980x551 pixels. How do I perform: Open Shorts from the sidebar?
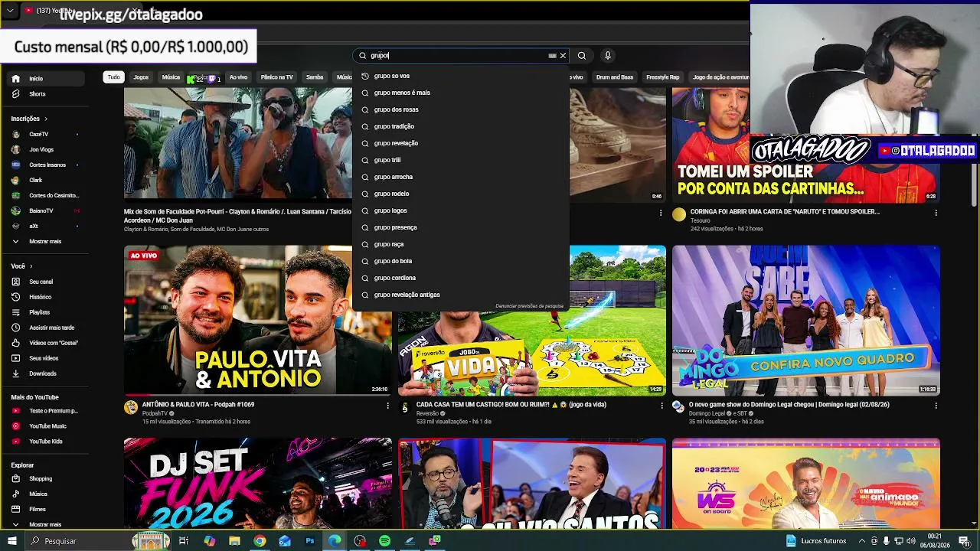click(37, 94)
